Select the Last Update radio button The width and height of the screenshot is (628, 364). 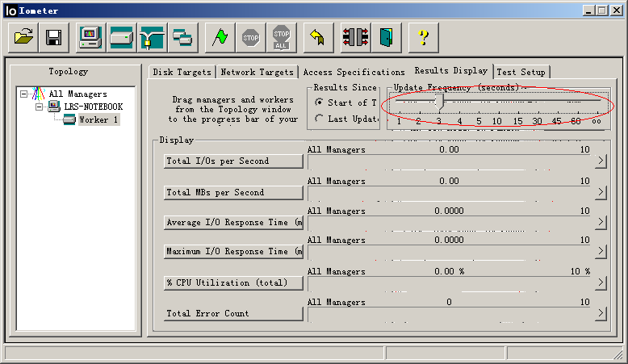tap(320, 119)
